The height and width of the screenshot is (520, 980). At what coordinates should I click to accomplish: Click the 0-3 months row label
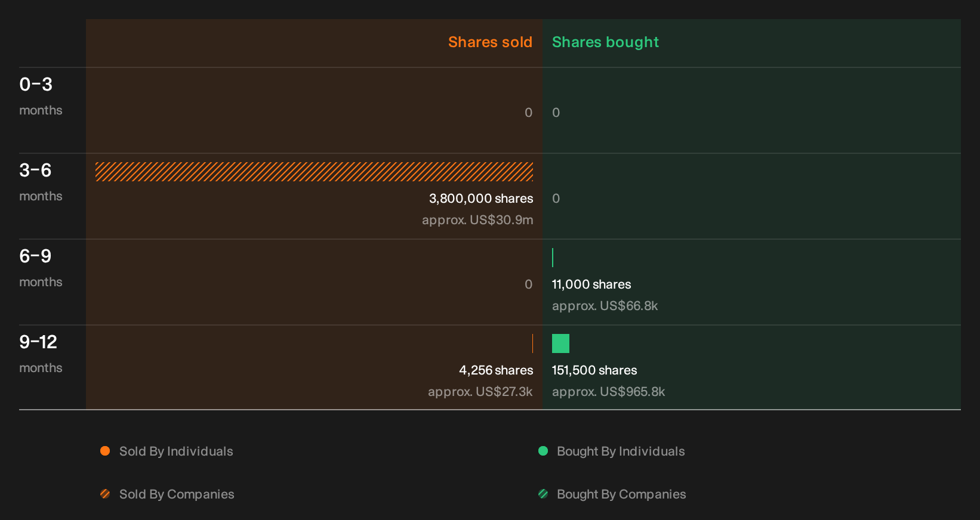(41, 96)
